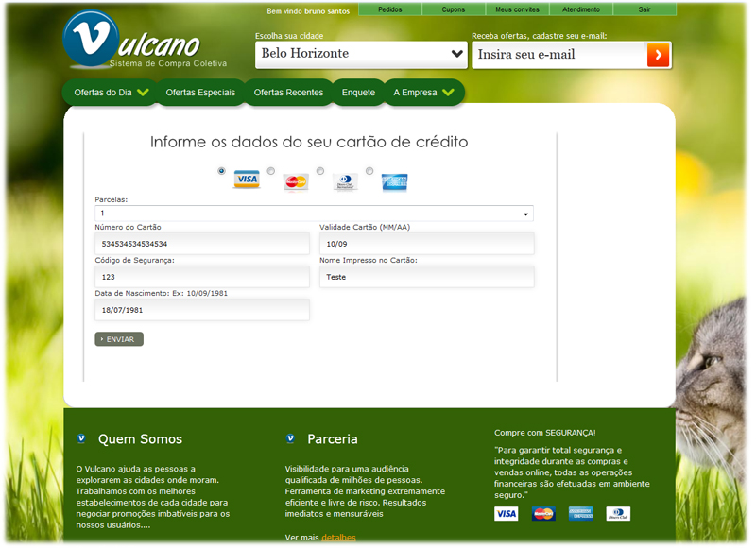
Task: Go to Pedidos tab
Action: (x=390, y=9)
